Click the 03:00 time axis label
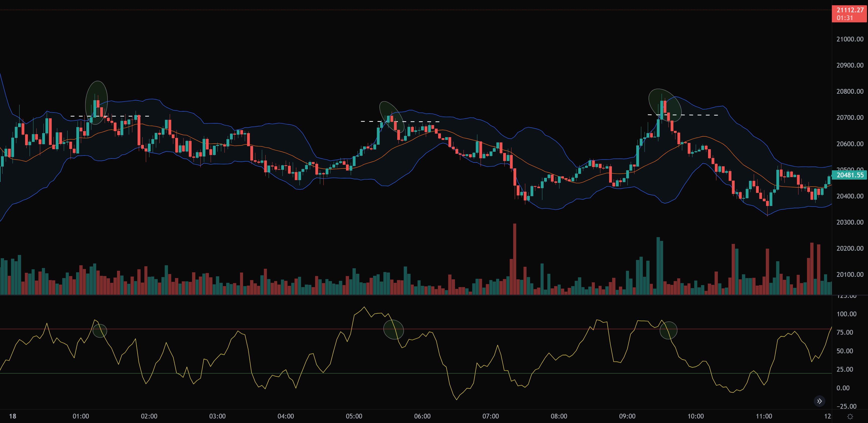 click(x=217, y=416)
